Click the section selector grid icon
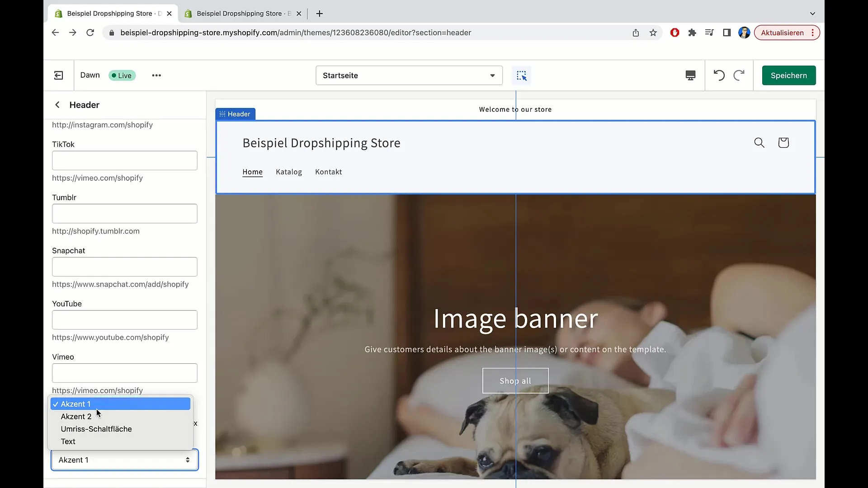The image size is (868, 488). (x=522, y=75)
